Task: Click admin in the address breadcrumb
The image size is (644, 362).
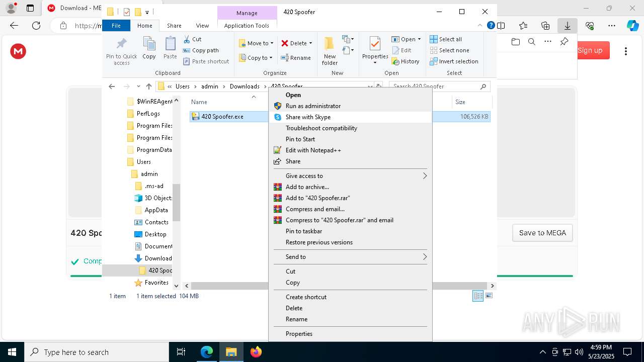Action: pos(210,86)
